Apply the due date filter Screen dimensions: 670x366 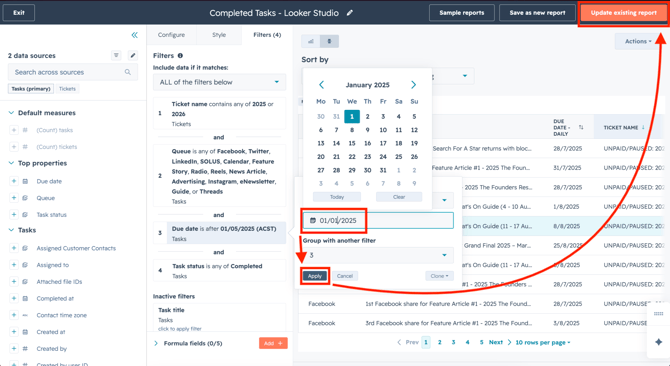pyautogui.click(x=314, y=276)
